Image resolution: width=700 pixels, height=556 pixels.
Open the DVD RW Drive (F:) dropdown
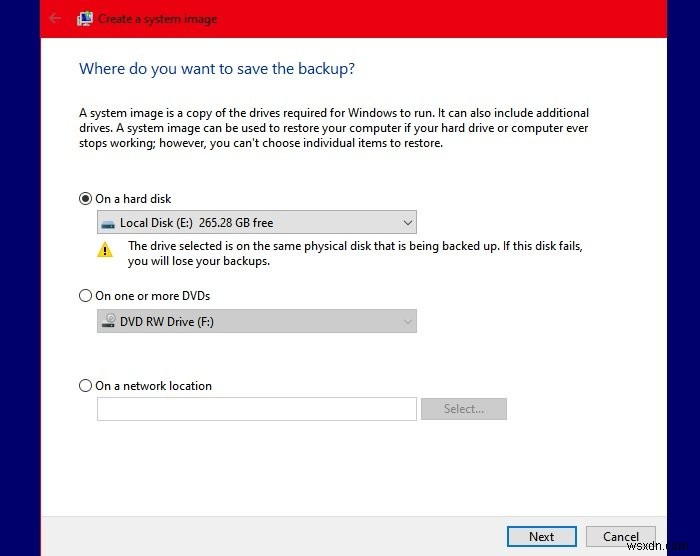click(x=257, y=321)
